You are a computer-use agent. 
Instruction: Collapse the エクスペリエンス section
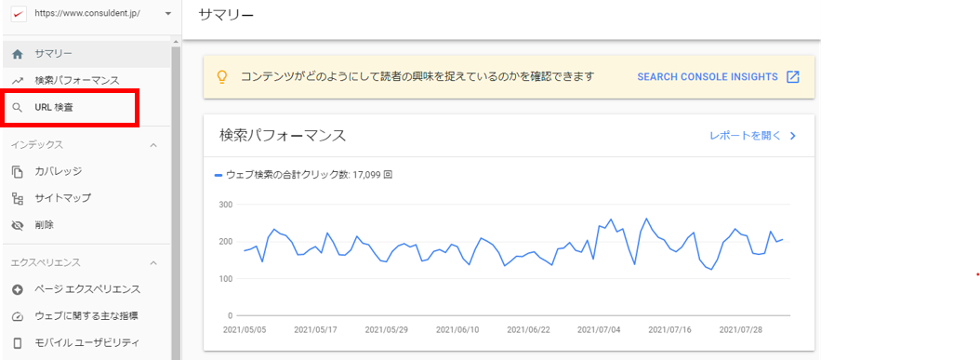tap(153, 262)
